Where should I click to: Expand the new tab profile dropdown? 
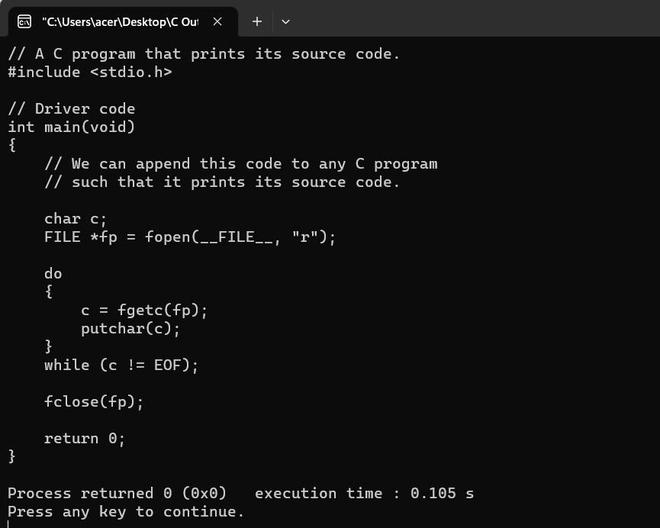[286, 21]
